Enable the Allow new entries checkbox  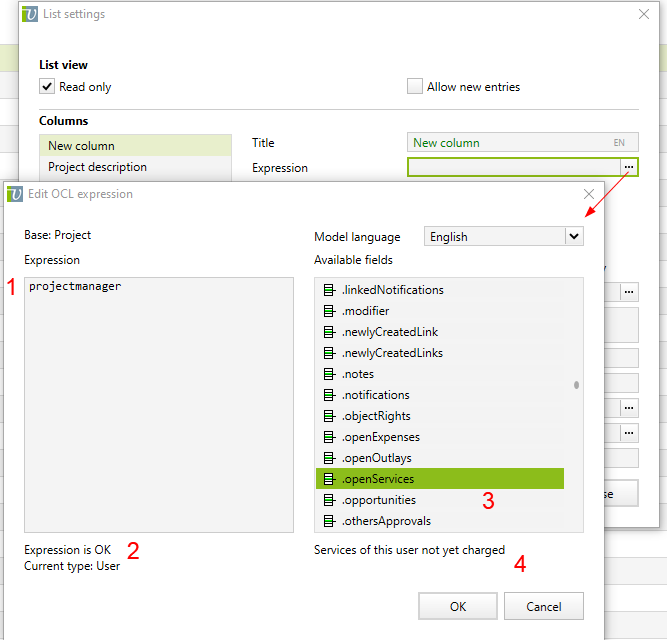tap(415, 87)
